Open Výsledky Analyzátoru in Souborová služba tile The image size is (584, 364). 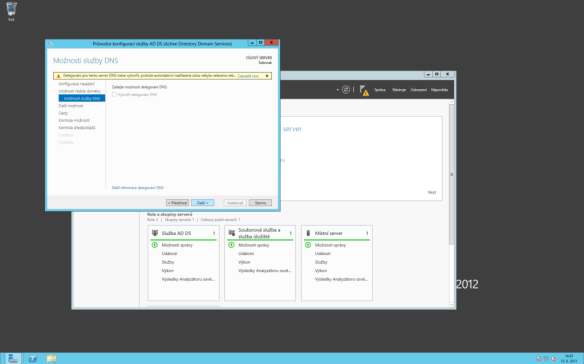[x=265, y=271]
